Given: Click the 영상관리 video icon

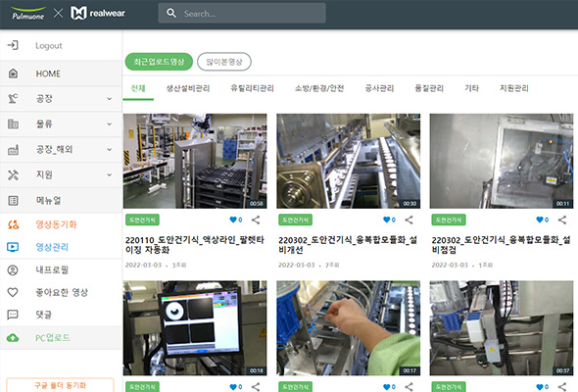Looking at the screenshot, I should 13,247.
